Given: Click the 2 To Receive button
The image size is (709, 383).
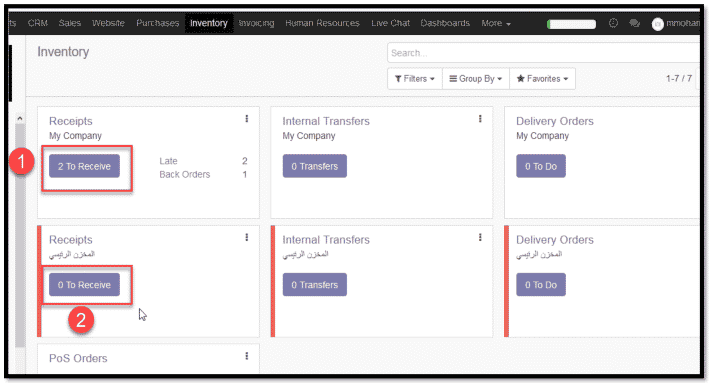Looking at the screenshot, I should (x=84, y=166).
